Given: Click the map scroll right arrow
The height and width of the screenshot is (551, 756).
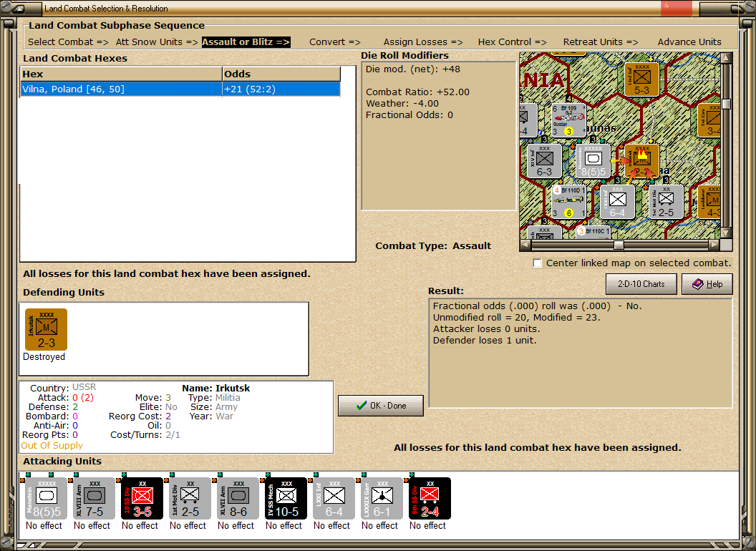Looking at the screenshot, I should pos(714,245).
